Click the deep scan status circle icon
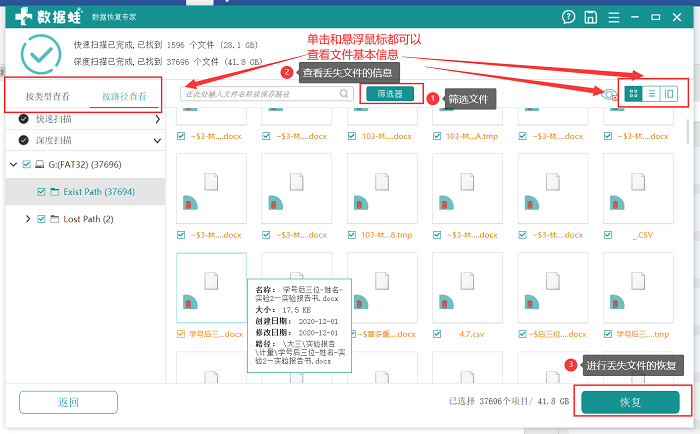This screenshot has height=434, width=700. pyautogui.click(x=24, y=140)
